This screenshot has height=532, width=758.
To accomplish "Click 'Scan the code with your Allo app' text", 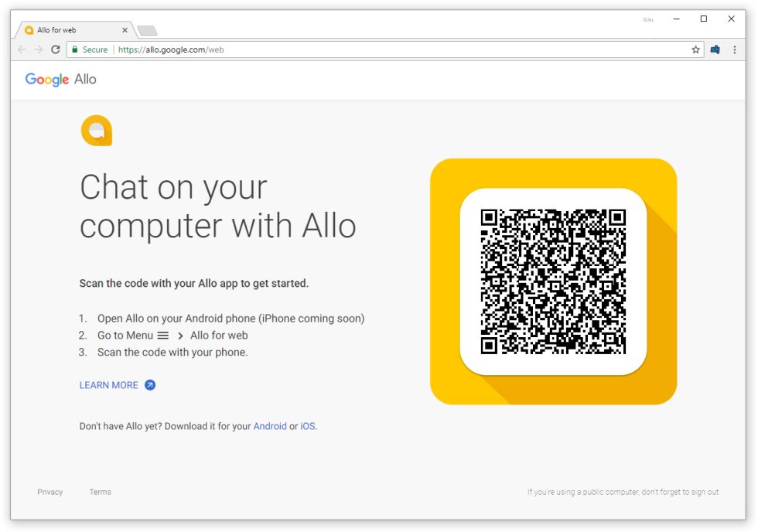I will 194,283.
